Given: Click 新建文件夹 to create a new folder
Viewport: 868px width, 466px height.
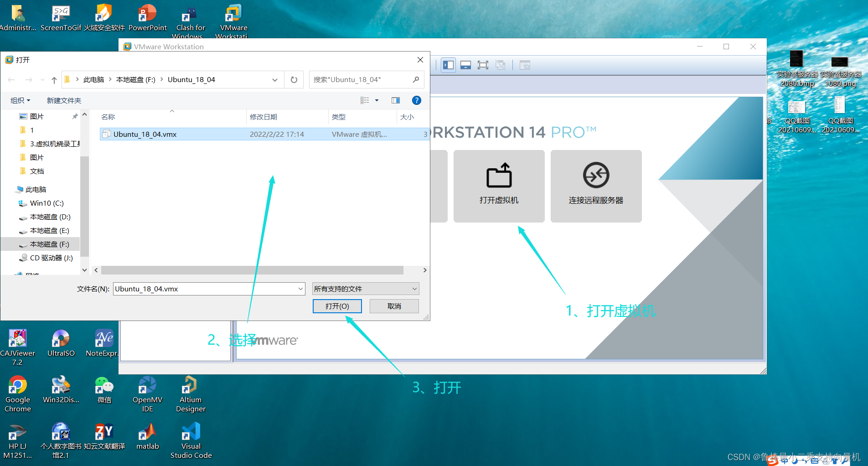Looking at the screenshot, I should click(x=64, y=100).
